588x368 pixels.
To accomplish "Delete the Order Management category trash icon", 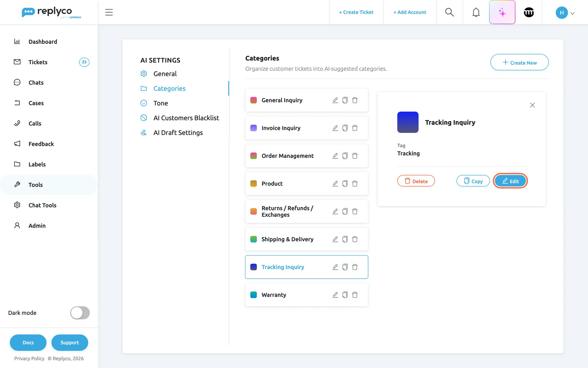I will pos(355,156).
